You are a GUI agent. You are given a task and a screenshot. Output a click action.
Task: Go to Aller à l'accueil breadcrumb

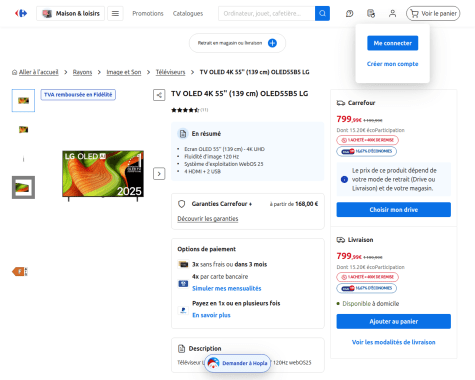click(38, 72)
